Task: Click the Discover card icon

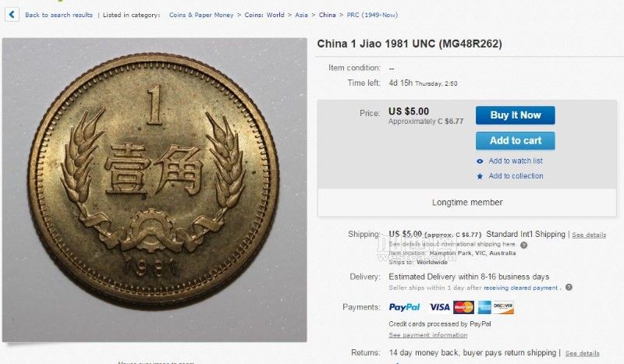Action: coord(503,307)
